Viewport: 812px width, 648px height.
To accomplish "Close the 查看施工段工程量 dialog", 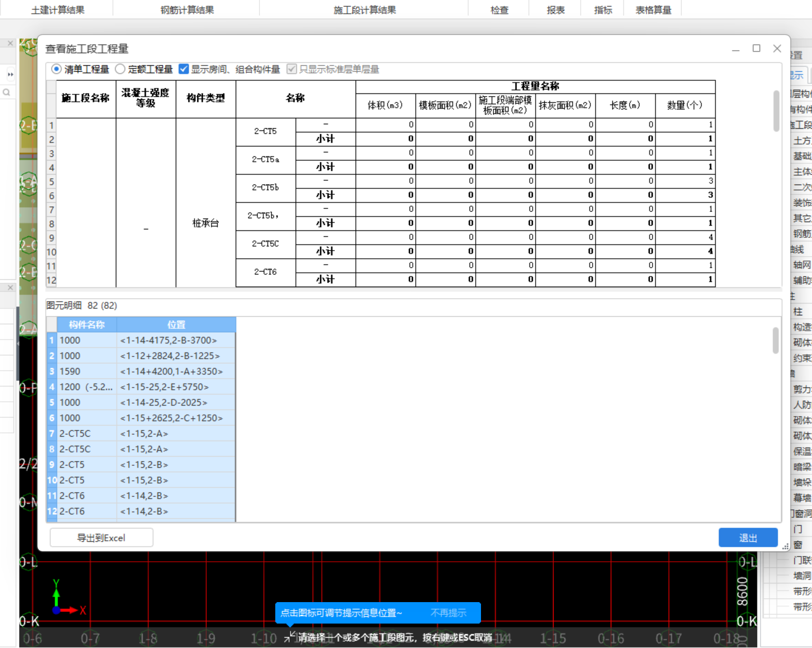I will (777, 48).
